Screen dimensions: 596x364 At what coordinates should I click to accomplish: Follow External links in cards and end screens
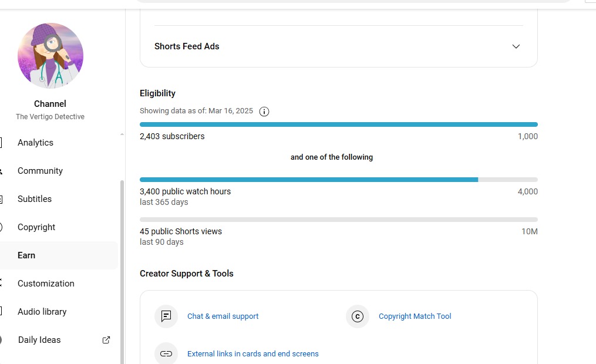click(x=252, y=354)
